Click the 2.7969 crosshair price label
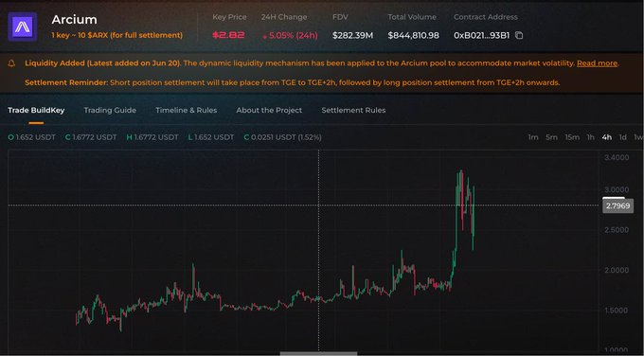The width and height of the screenshot is (644, 356). (617, 205)
